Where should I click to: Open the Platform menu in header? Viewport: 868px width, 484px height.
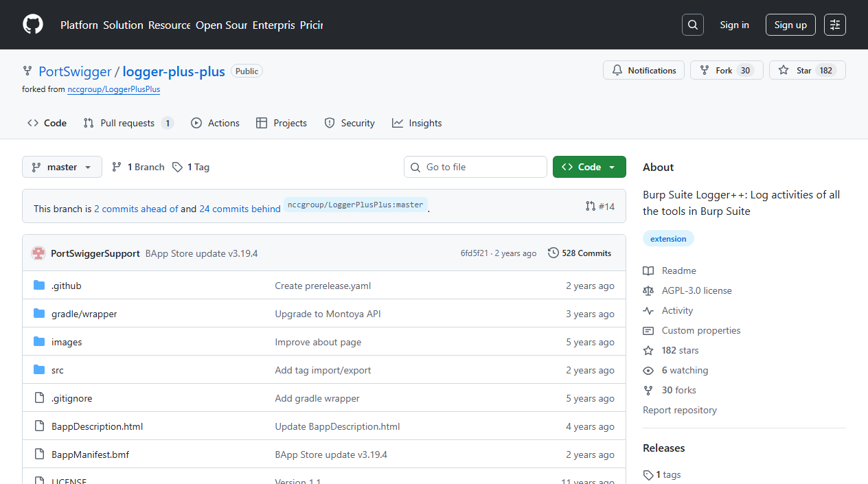(x=79, y=25)
